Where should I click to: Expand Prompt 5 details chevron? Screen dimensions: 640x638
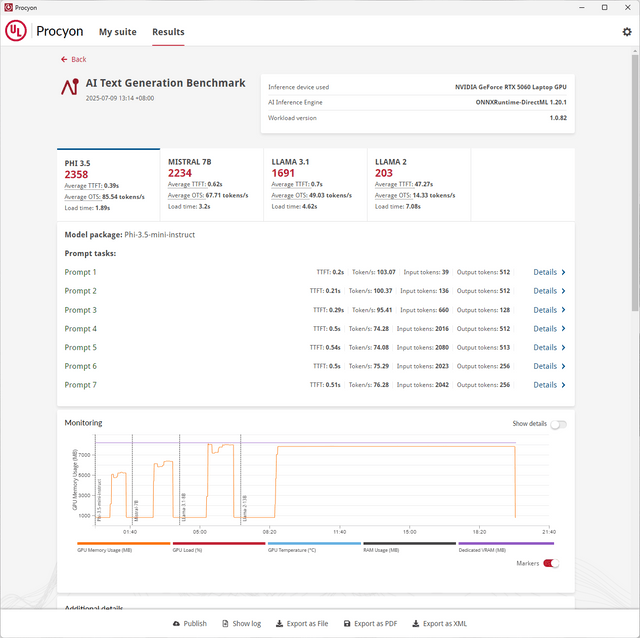(563, 347)
